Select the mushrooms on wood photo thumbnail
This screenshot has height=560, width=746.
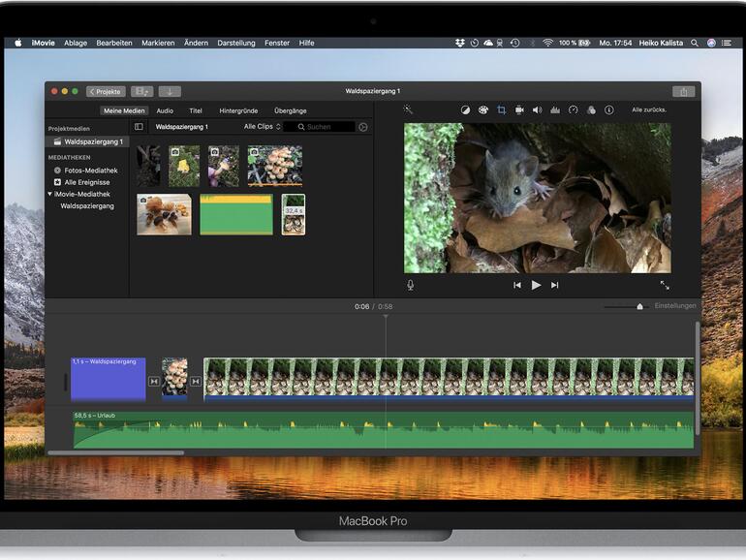[x=164, y=214]
